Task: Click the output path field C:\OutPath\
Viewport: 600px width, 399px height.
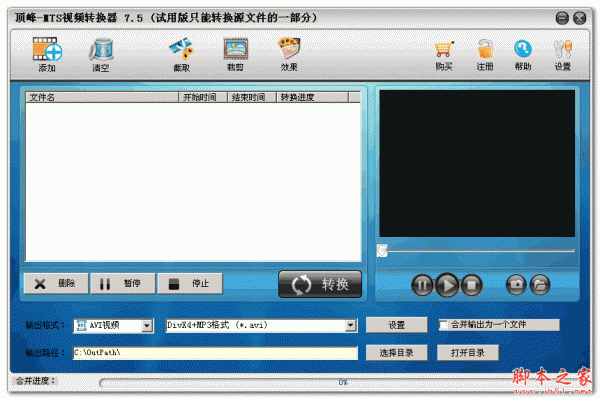Action: pyautogui.click(x=215, y=353)
